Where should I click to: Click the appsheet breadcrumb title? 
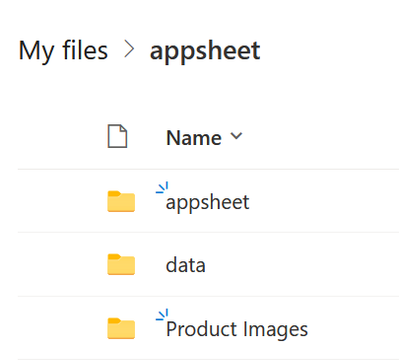click(x=205, y=51)
